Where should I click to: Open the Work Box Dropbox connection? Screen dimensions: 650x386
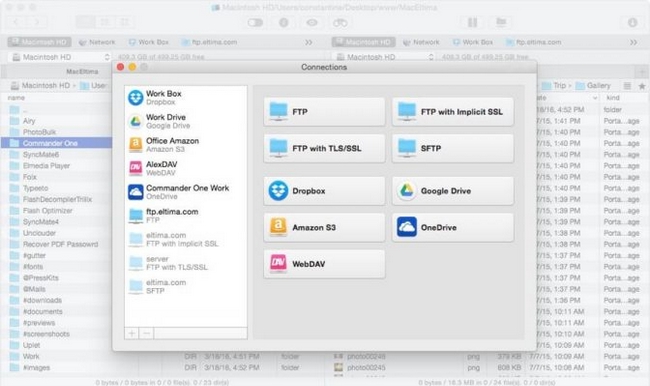186,97
